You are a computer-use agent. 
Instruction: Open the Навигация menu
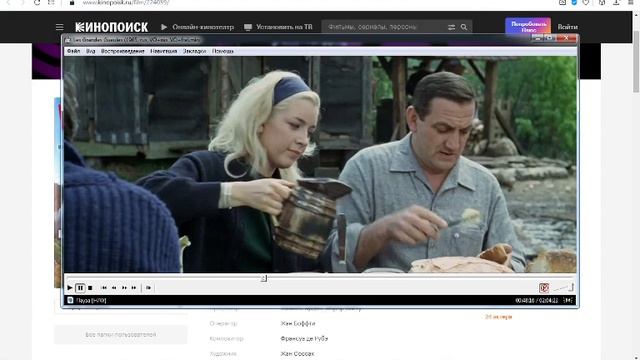pyautogui.click(x=163, y=51)
